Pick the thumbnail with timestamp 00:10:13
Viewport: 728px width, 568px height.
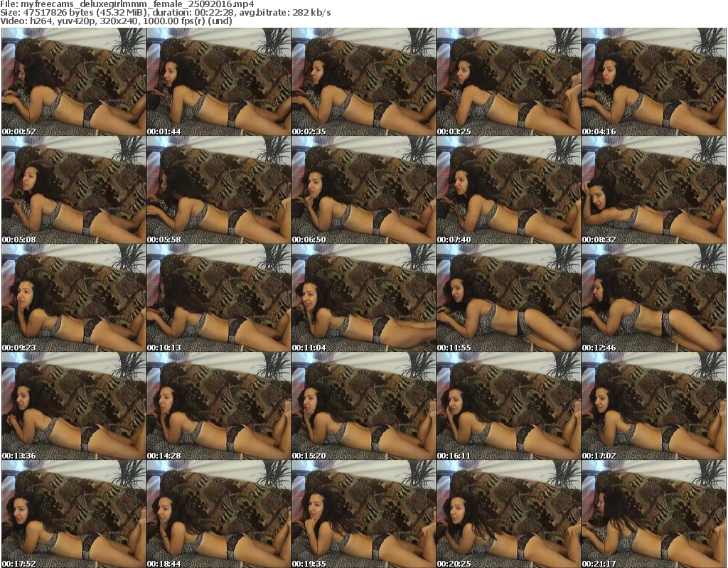pyautogui.click(x=219, y=298)
